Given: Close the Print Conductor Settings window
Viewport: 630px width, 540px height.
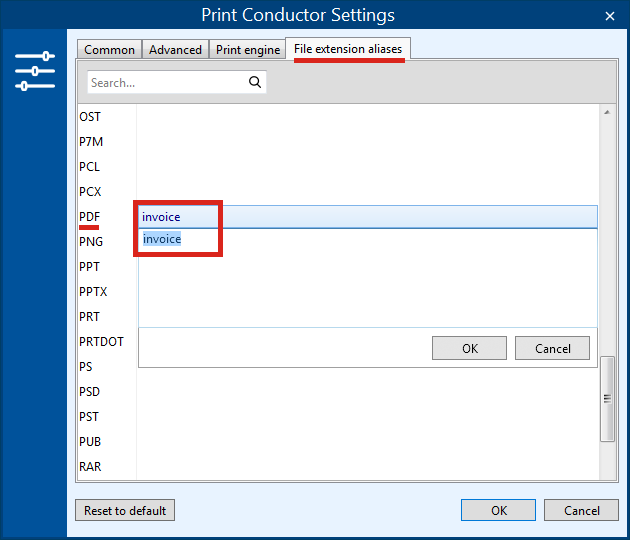Looking at the screenshot, I should 610,15.
